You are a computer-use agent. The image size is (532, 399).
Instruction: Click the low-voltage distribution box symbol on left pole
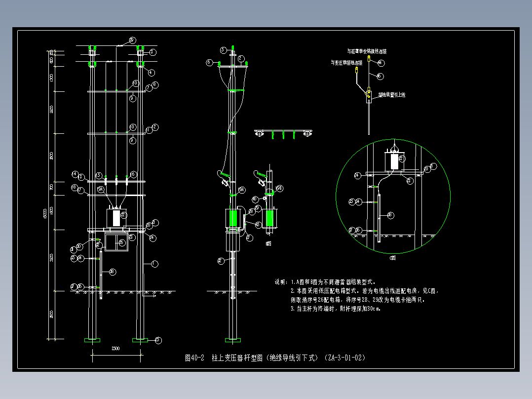coord(116,242)
